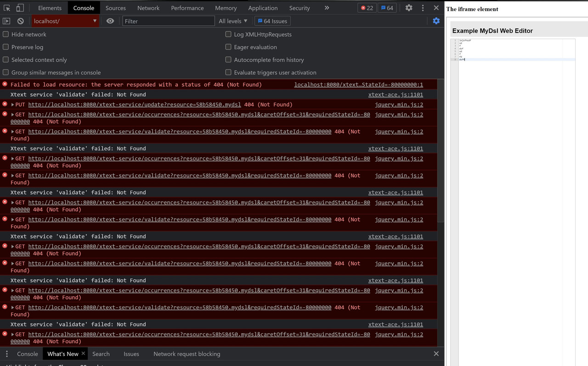Viewport: 588px width, 366px height.
Task: Select the Console drawer tab
Action: pos(28,354)
